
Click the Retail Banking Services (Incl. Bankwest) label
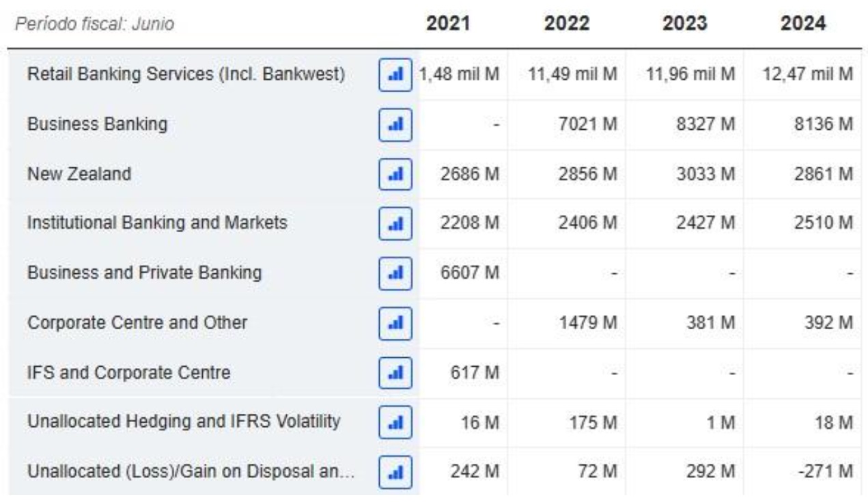(186, 74)
